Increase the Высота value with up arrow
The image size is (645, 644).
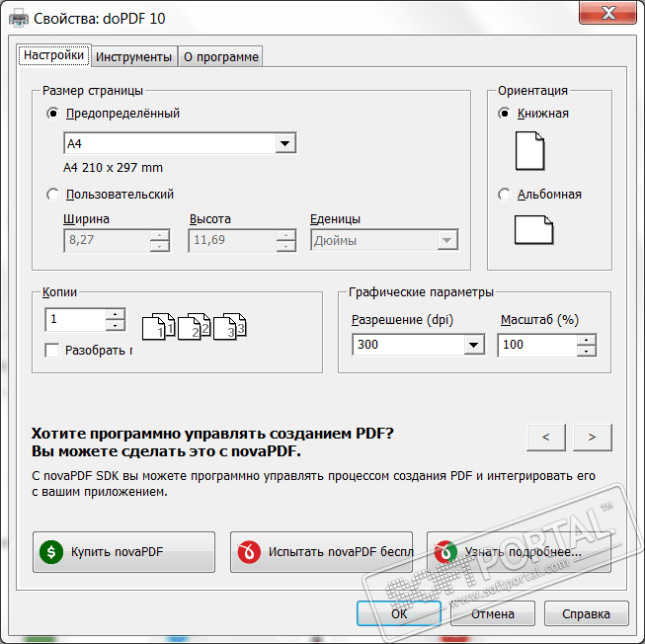285,235
